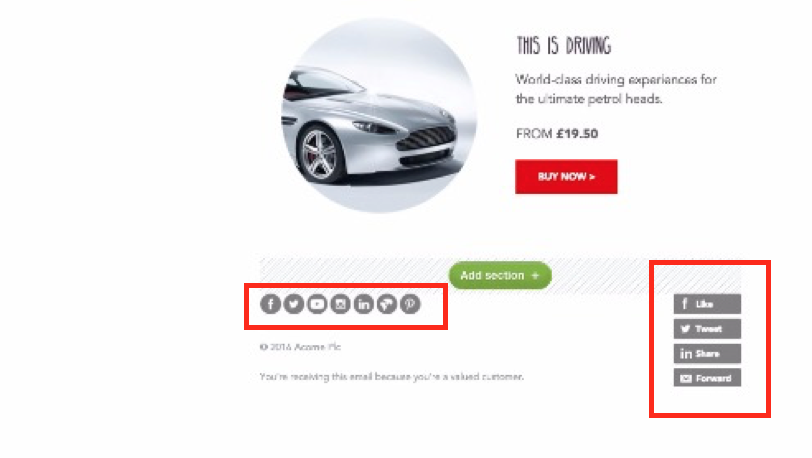Viewport: 812px width, 458px height.
Task: Click the Tweet share button
Action: pos(707,328)
